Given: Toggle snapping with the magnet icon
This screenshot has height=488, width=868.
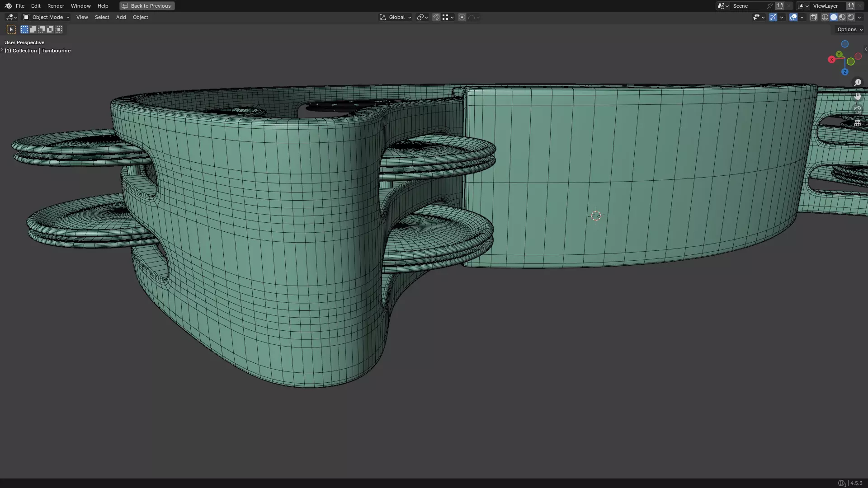Looking at the screenshot, I should pyautogui.click(x=436, y=17).
